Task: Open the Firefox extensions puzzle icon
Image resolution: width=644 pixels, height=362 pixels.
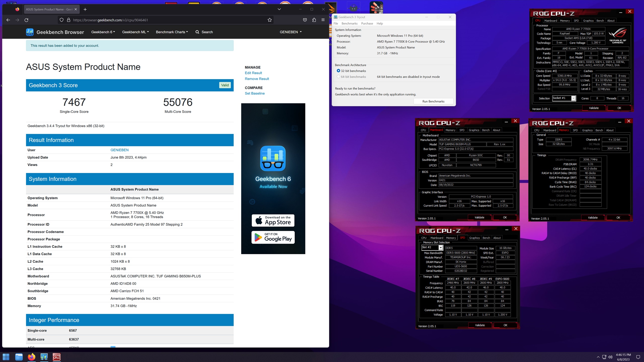Action: [314, 20]
